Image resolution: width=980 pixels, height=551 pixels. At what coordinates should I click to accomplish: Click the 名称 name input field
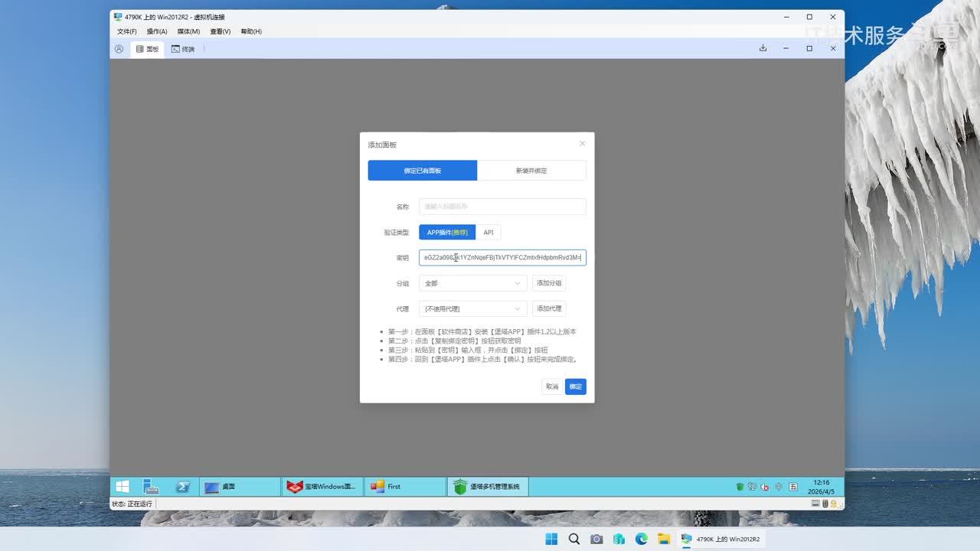tap(502, 207)
